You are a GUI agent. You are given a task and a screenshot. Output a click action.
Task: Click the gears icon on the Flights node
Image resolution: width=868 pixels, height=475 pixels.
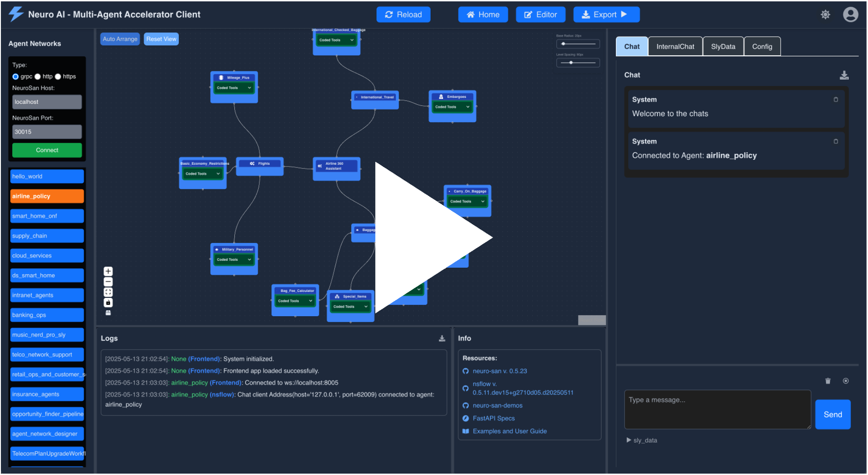click(x=252, y=163)
